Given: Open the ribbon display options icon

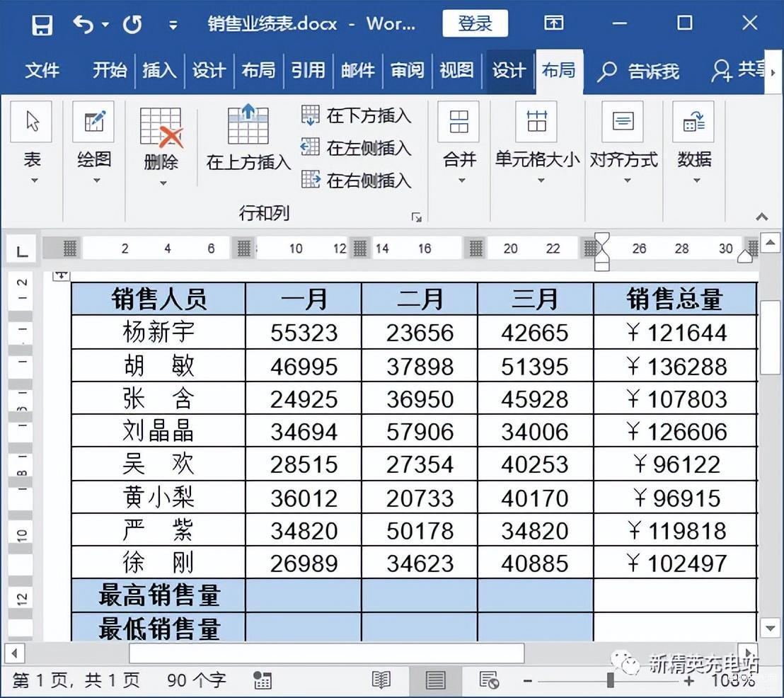Looking at the screenshot, I should [x=553, y=23].
